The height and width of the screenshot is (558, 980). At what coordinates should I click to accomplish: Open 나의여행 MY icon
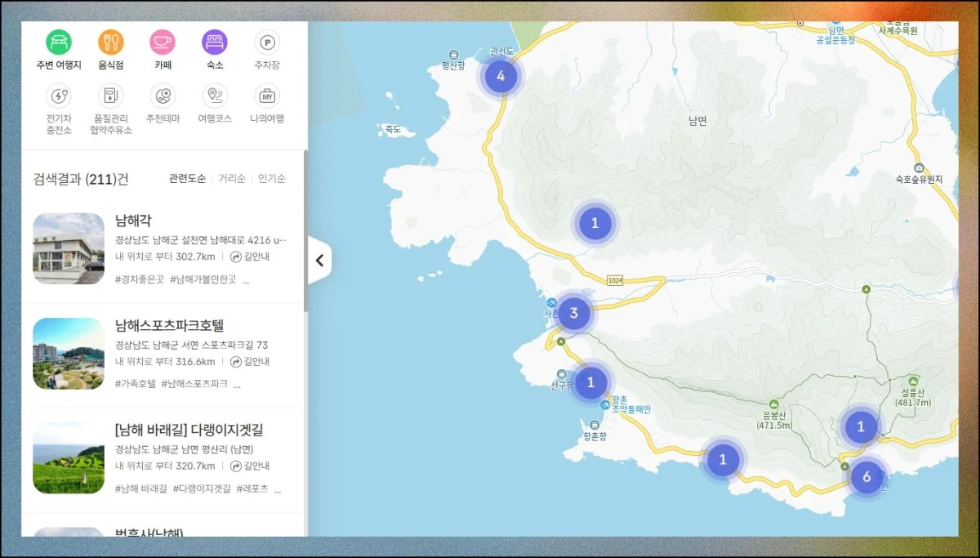[x=267, y=96]
